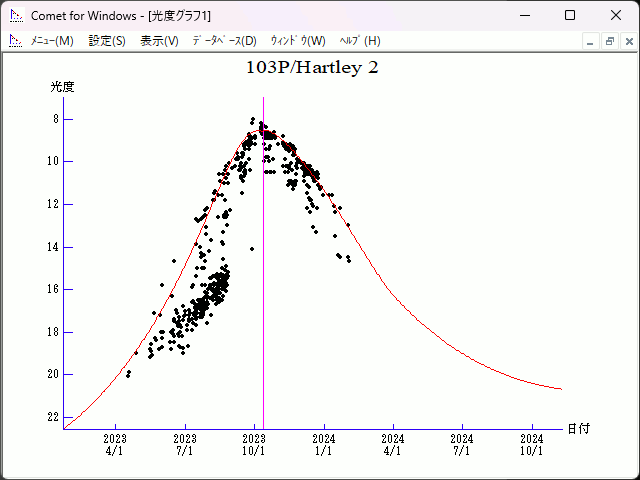This screenshot has width=640, height=480.
Task: Click the document icon beside メニュー(M)
Action: 16,41
